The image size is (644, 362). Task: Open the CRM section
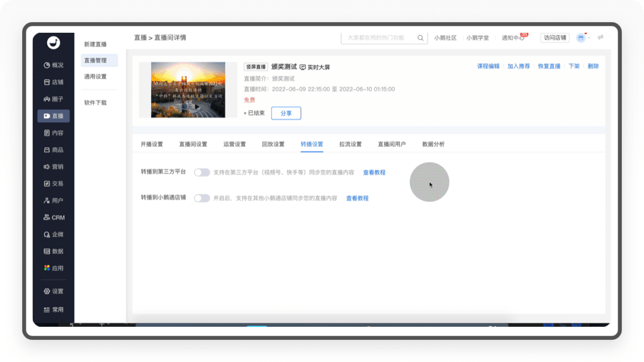[54, 218]
